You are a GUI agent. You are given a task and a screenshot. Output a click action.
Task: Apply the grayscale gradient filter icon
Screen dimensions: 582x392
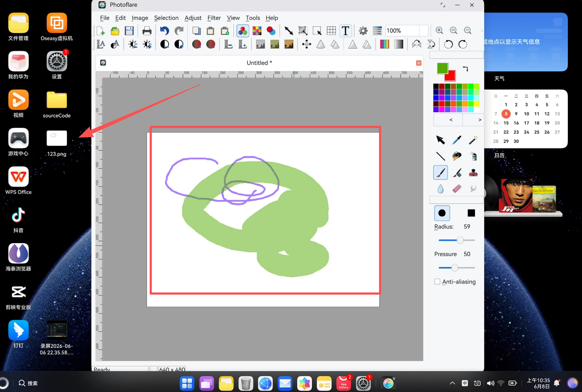(399, 44)
